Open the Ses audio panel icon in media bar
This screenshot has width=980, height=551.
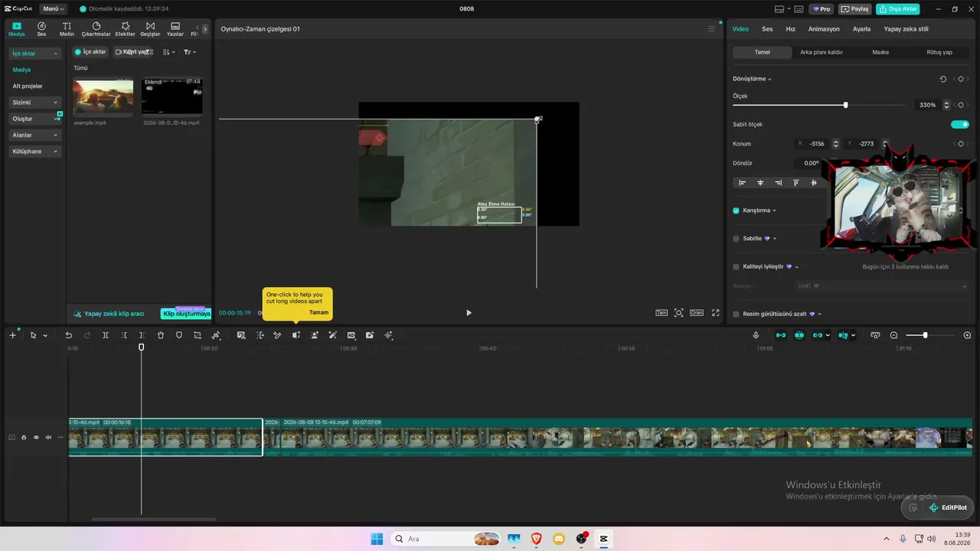click(x=41, y=28)
